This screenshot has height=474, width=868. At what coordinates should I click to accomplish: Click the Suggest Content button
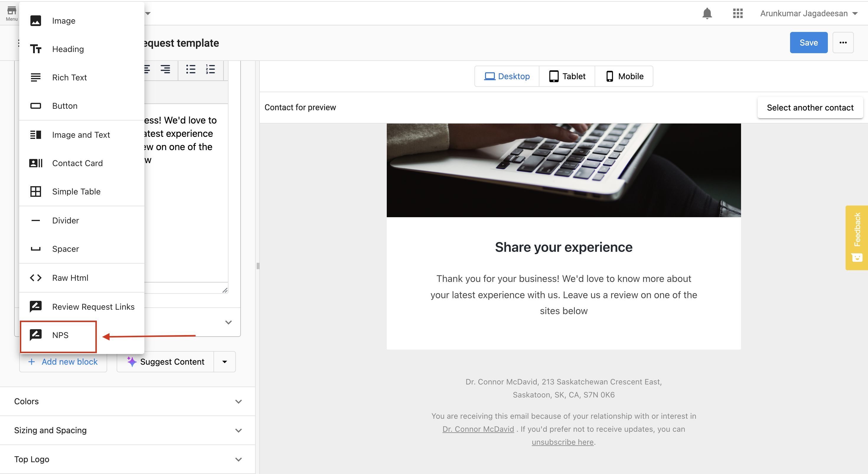[x=165, y=362]
